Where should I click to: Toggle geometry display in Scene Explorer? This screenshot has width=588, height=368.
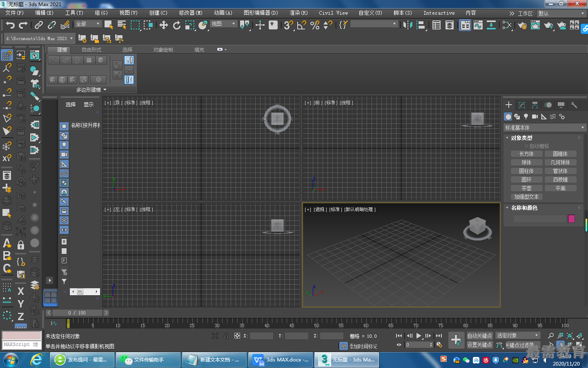(x=64, y=126)
